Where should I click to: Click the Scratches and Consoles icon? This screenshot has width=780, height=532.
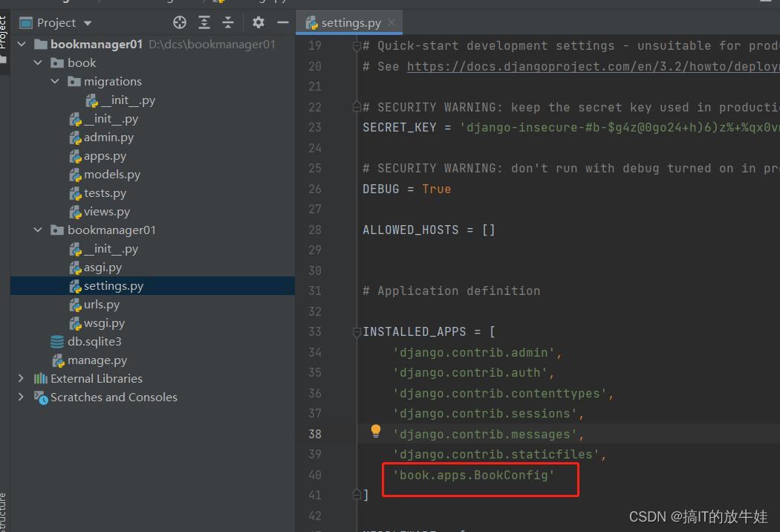point(41,397)
